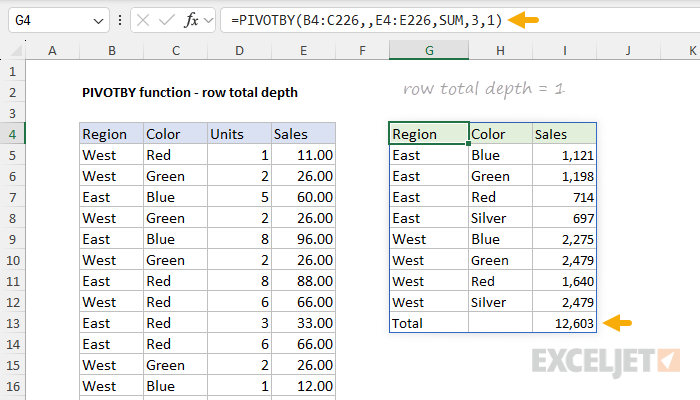Screen dimensions: 700x400
Task: Click 'Red' in the West row of pivot
Action: [x=500, y=281]
